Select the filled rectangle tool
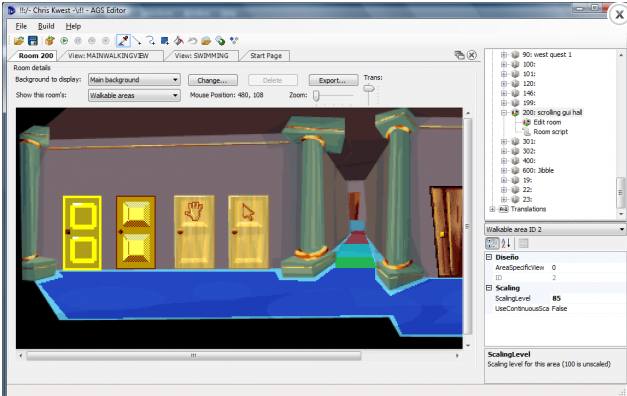The height and width of the screenshot is (396, 627). [x=164, y=40]
